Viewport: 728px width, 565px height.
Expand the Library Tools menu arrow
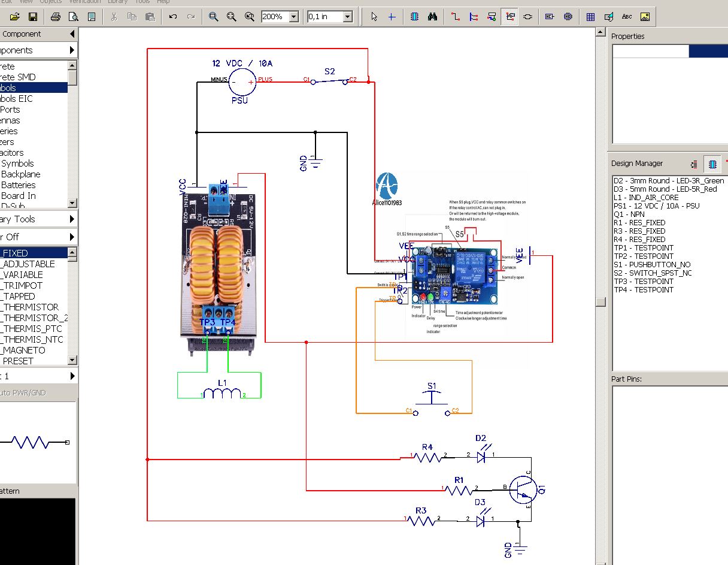tap(72, 219)
